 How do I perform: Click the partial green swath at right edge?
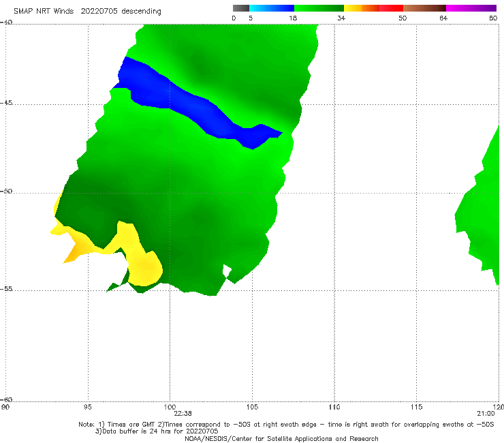481,213
